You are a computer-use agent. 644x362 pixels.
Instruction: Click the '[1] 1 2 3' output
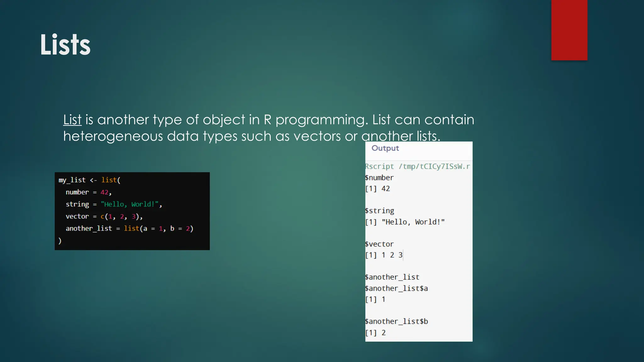click(x=384, y=255)
